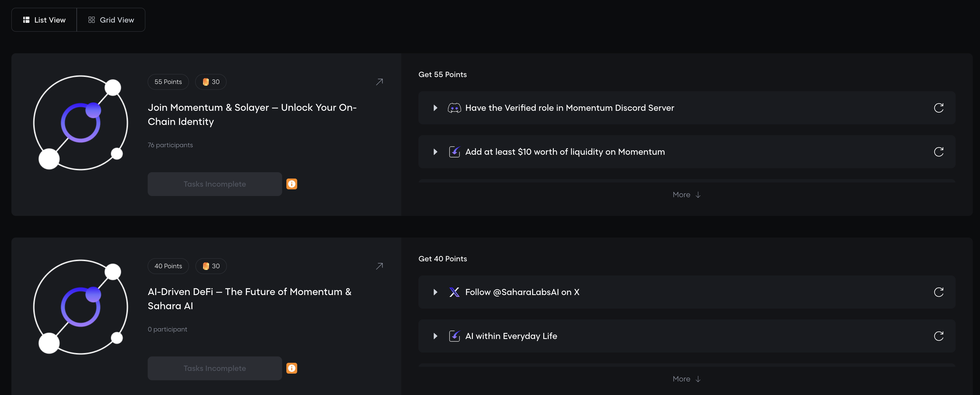Expand the Follow @SaharaLabsAI on X task
The height and width of the screenshot is (395, 980).
[x=435, y=292]
